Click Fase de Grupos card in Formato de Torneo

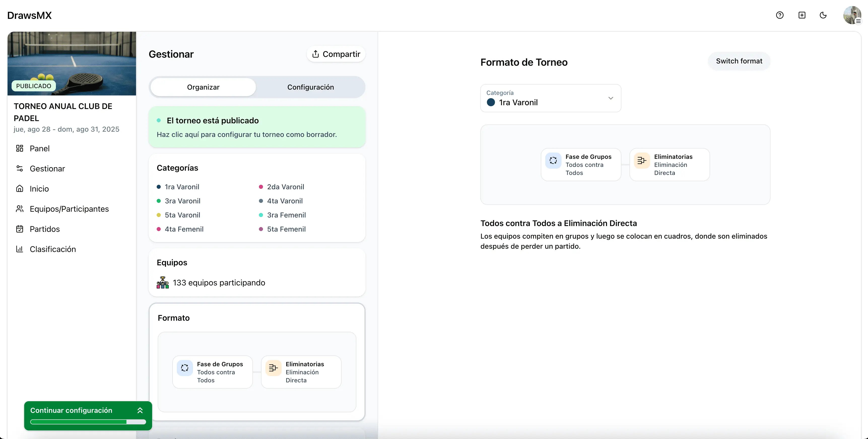581,165
